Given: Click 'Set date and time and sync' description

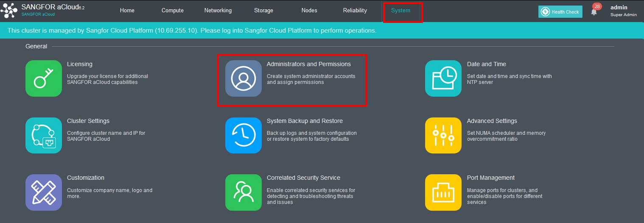Looking at the screenshot, I should click(510, 79).
